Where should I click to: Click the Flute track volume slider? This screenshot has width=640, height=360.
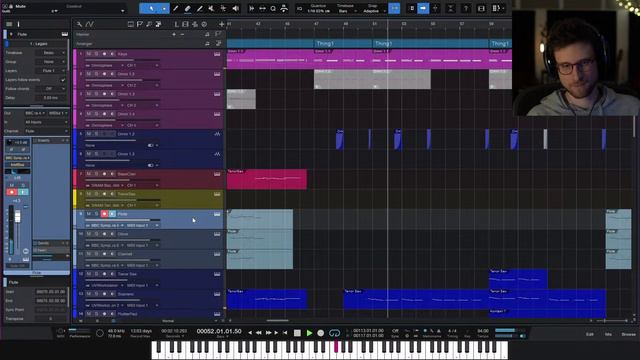click(x=122, y=220)
